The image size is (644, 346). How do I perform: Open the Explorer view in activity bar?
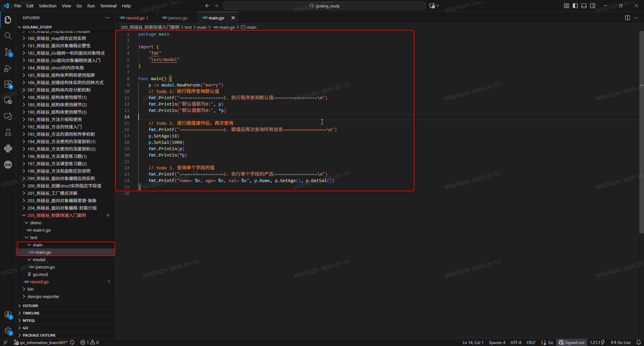pyautogui.click(x=8, y=20)
